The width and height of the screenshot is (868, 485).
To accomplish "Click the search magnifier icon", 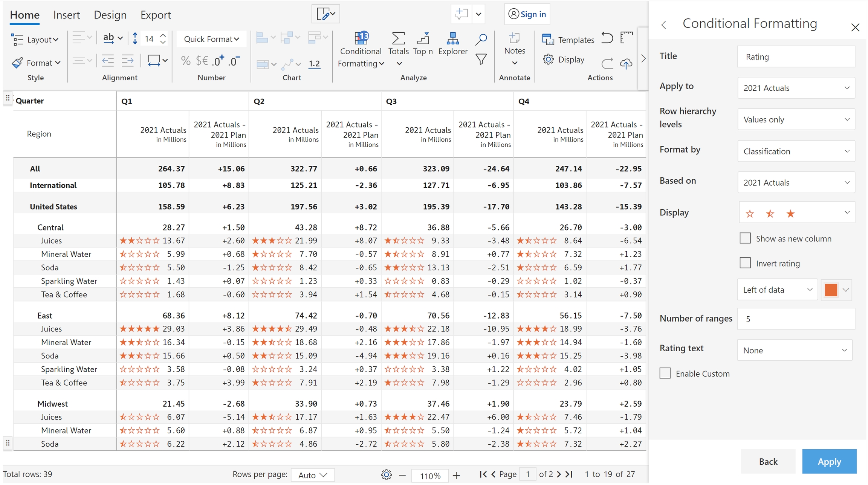I will click(x=481, y=39).
